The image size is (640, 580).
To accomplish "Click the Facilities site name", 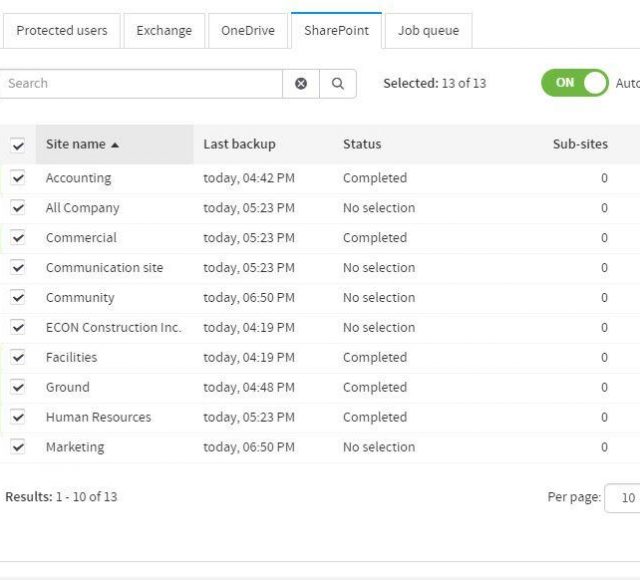I will (x=71, y=357).
